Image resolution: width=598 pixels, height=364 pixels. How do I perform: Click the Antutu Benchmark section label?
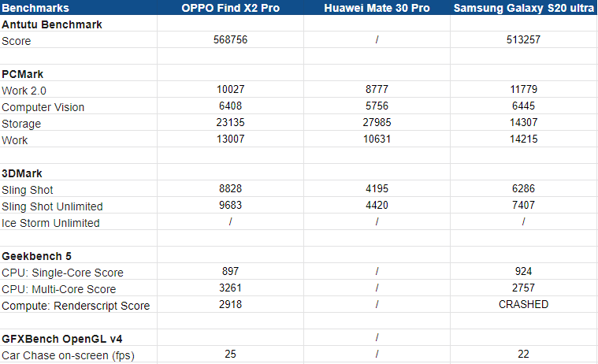(x=52, y=24)
